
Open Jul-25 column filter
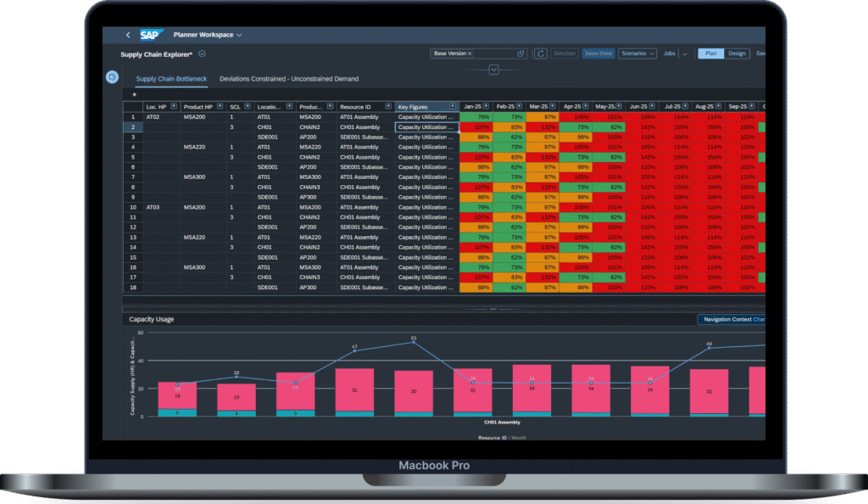[685, 106]
